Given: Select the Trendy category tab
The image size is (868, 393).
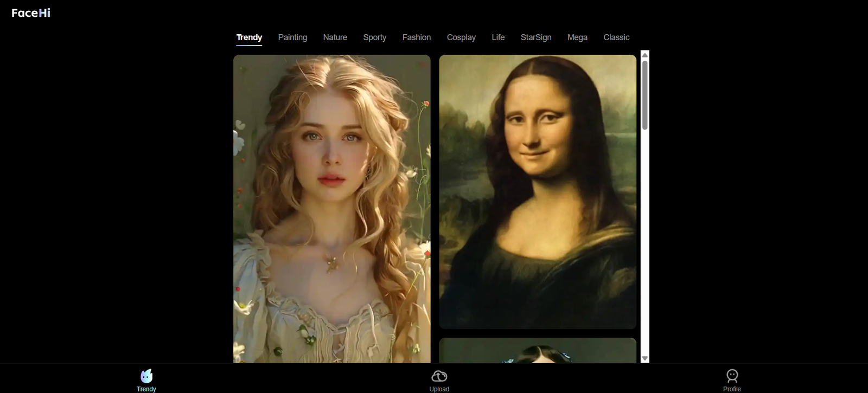Looking at the screenshot, I should click(249, 37).
